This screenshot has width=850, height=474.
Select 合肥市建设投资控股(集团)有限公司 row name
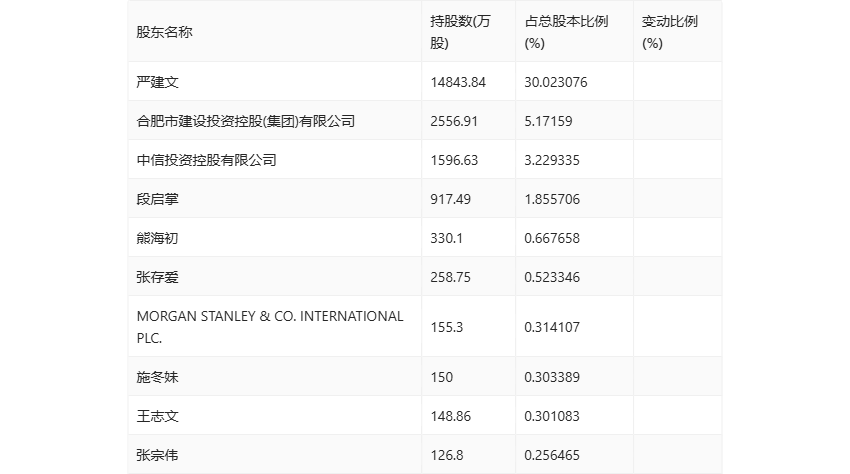246,121
